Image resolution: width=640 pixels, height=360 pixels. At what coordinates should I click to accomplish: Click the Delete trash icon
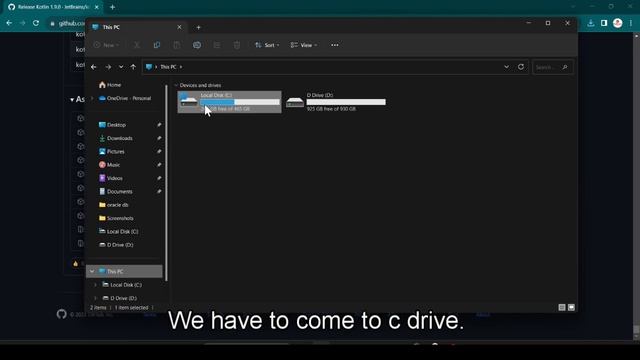pyautogui.click(x=237, y=45)
